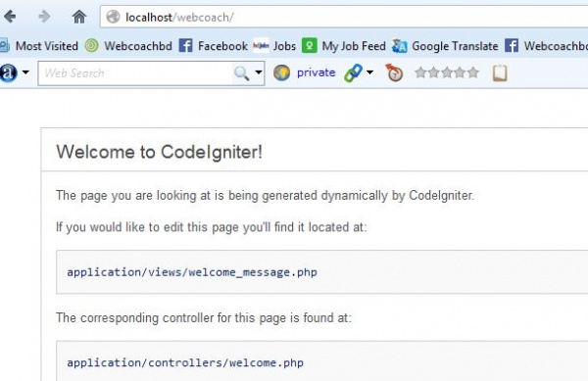Image resolution: width=588 pixels, height=381 pixels.
Task: Click application/views/welcome_message.php code text
Action: tap(192, 272)
